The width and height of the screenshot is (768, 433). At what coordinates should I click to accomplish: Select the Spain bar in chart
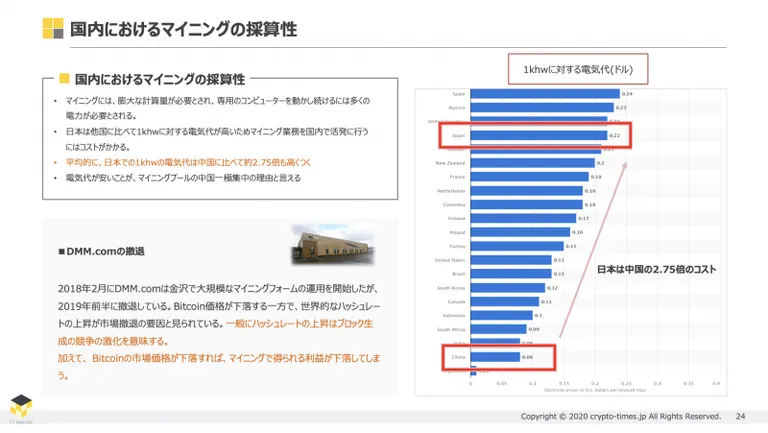pyautogui.click(x=545, y=94)
